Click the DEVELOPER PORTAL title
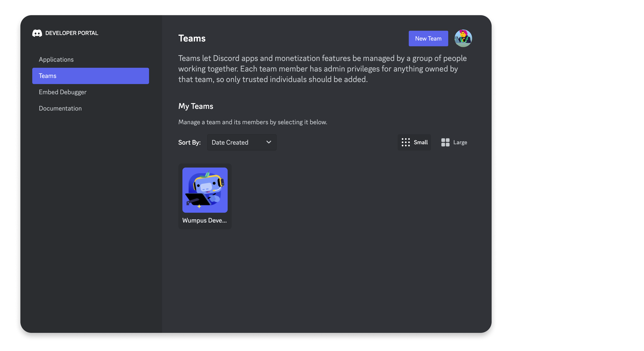Screen dimensions: 644x351 click(72, 33)
